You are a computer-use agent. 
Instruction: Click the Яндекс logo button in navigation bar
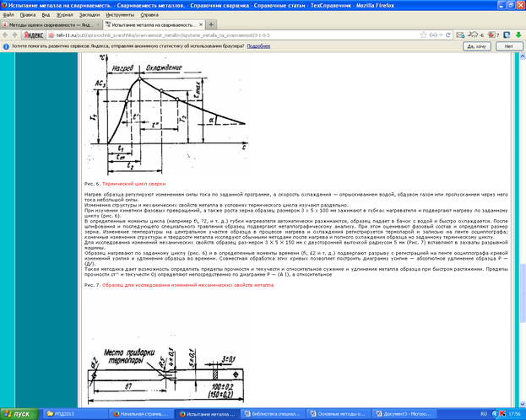coord(33,35)
